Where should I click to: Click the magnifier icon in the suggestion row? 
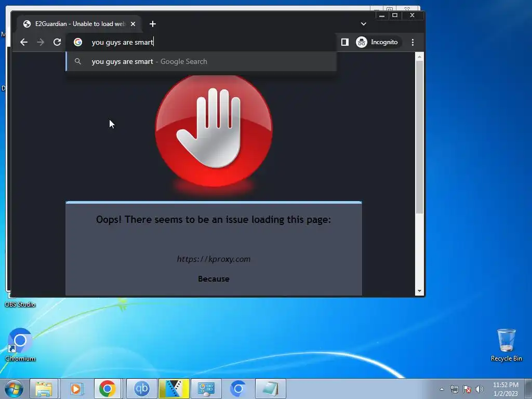[x=78, y=61]
